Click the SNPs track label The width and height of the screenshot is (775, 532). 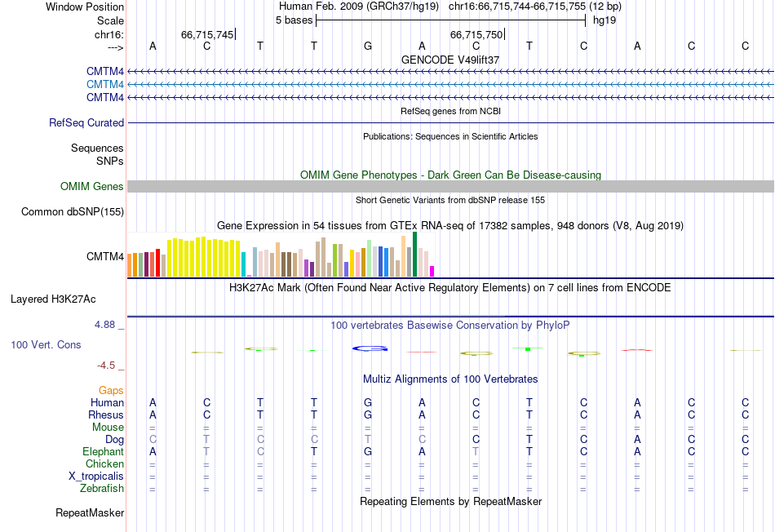pyautogui.click(x=110, y=161)
